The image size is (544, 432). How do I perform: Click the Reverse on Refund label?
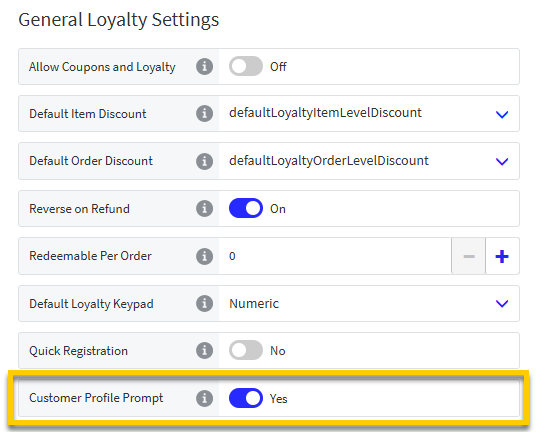(x=79, y=209)
